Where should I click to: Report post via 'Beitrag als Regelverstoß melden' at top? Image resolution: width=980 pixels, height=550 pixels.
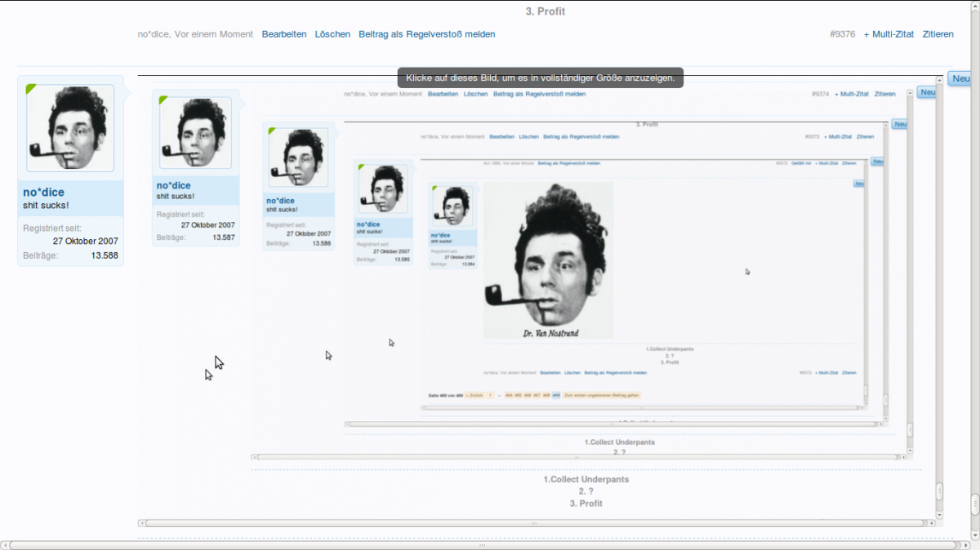tap(426, 34)
